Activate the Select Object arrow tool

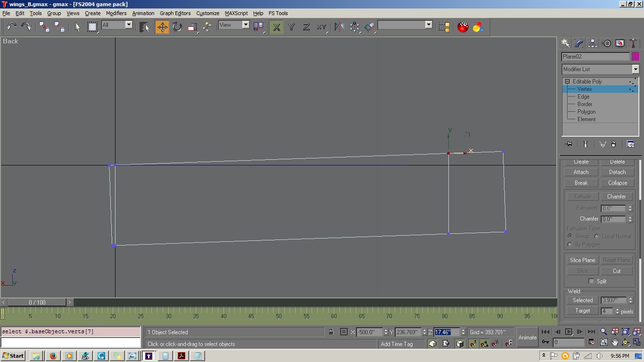click(x=78, y=27)
